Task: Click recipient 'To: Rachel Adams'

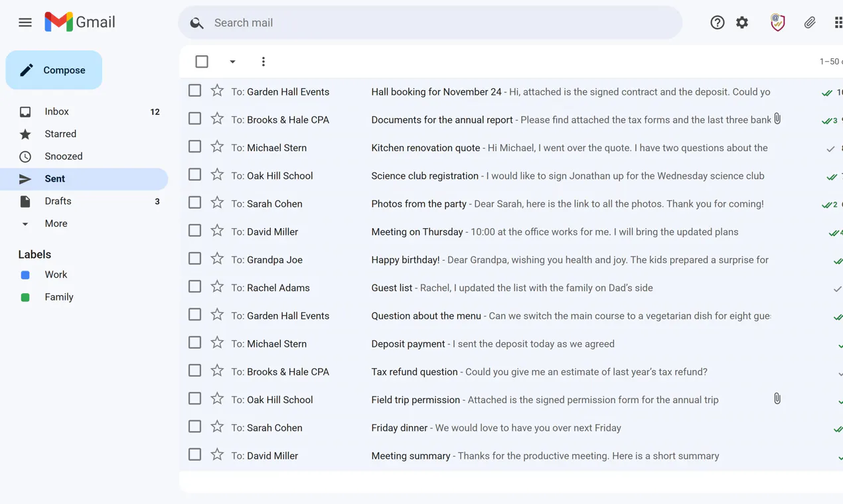Action: point(270,288)
